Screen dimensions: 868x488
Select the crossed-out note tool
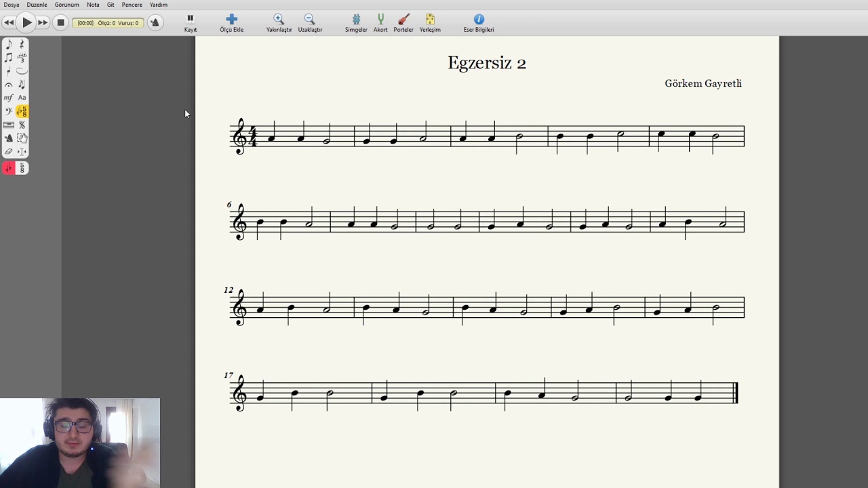(22, 85)
